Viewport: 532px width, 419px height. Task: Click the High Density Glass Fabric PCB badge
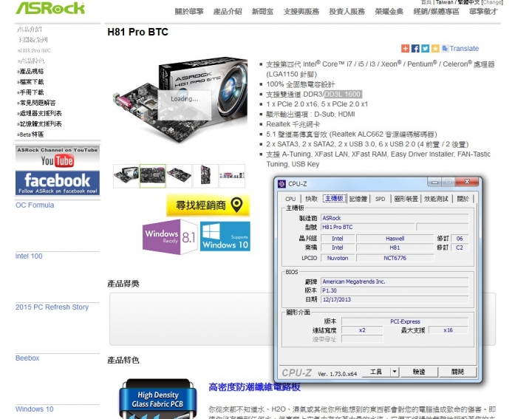[158, 398]
